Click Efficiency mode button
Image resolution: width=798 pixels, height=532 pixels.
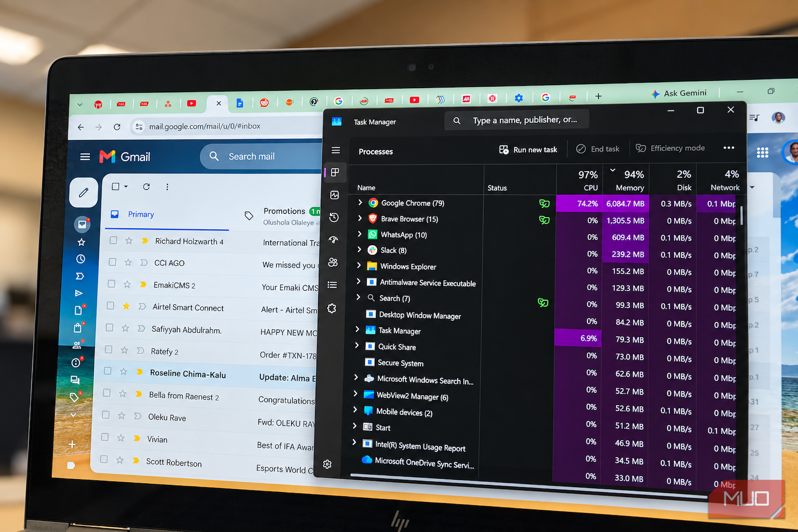[670, 148]
